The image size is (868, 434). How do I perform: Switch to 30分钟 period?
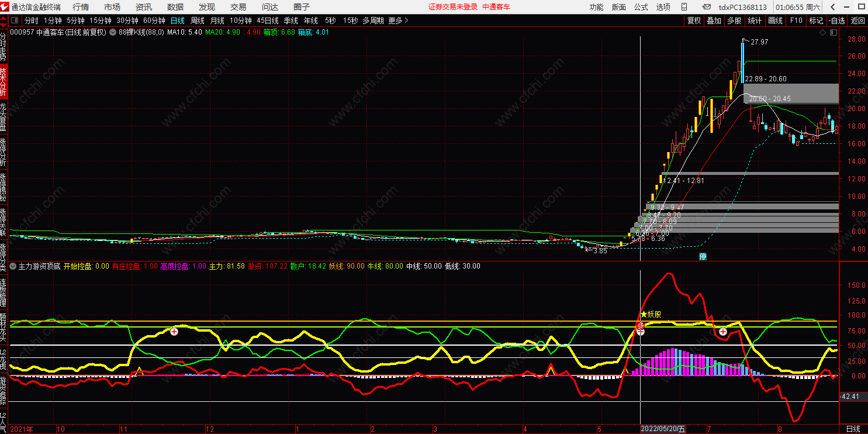[127, 20]
